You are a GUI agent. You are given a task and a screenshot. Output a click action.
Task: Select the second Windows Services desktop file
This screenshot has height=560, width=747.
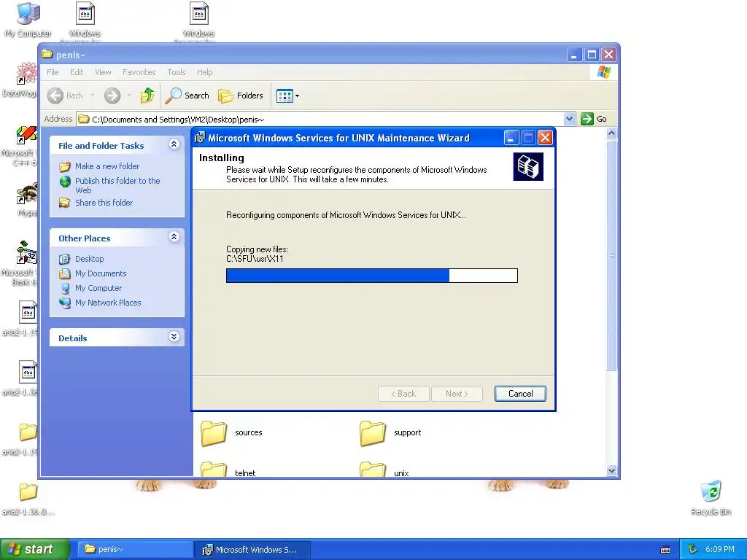(x=198, y=21)
